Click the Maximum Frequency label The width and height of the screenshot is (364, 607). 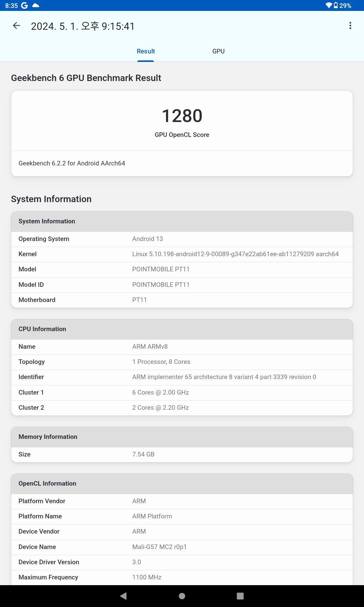point(48,577)
